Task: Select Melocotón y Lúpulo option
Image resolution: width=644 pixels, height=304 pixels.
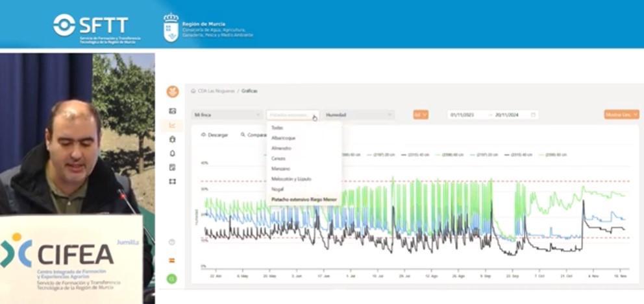Action: 304,179
